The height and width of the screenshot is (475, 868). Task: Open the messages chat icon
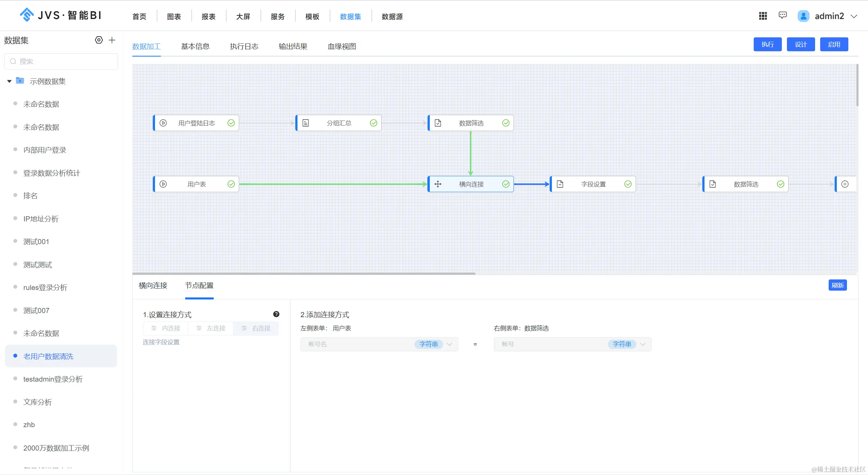[x=783, y=15]
